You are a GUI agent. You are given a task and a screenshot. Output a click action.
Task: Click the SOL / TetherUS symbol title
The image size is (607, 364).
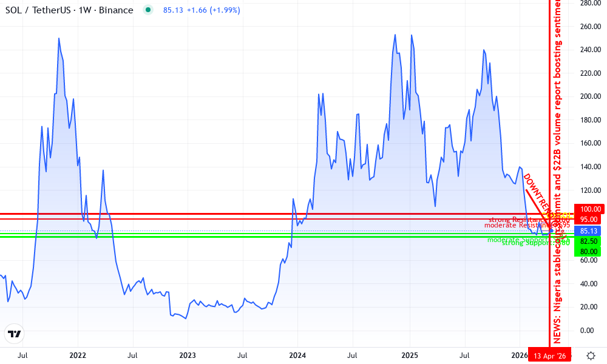[x=69, y=10]
